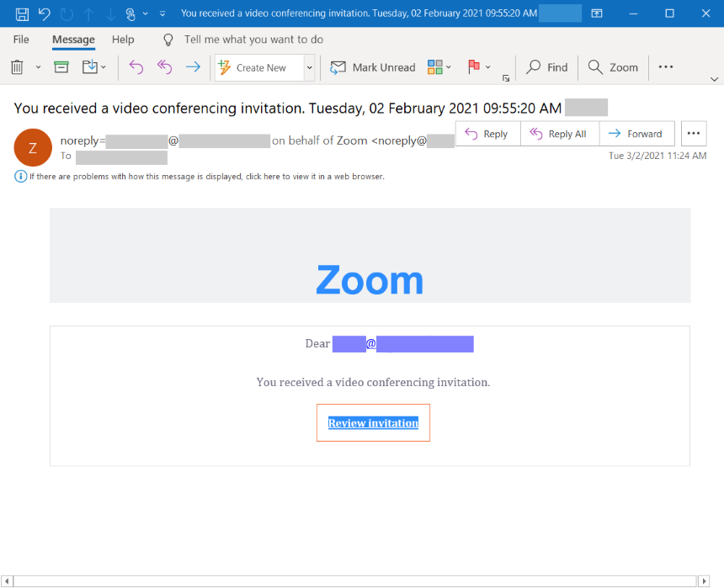The height and width of the screenshot is (588, 724).
Task: Click the highlighted Dear email address link
Action: tap(402, 344)
